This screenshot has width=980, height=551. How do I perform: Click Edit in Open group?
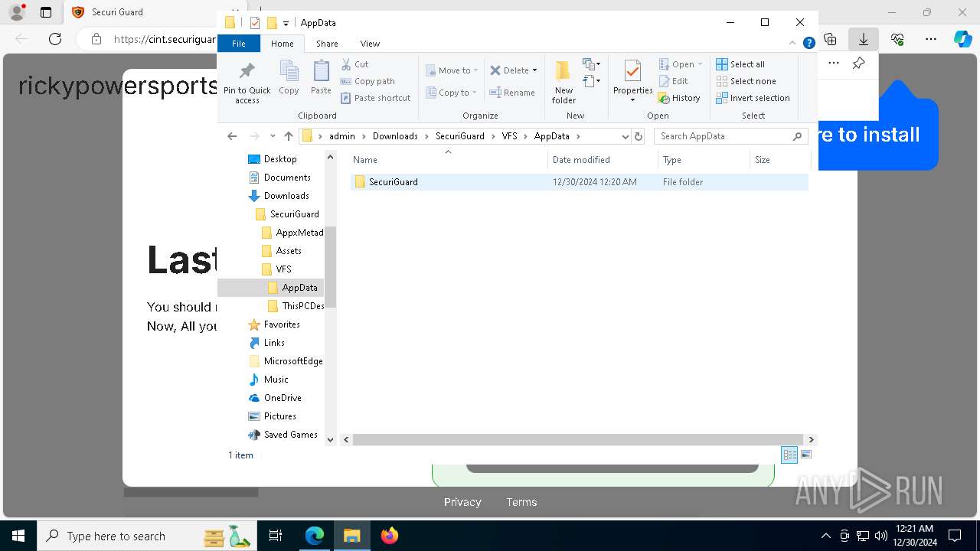point(673,81)
